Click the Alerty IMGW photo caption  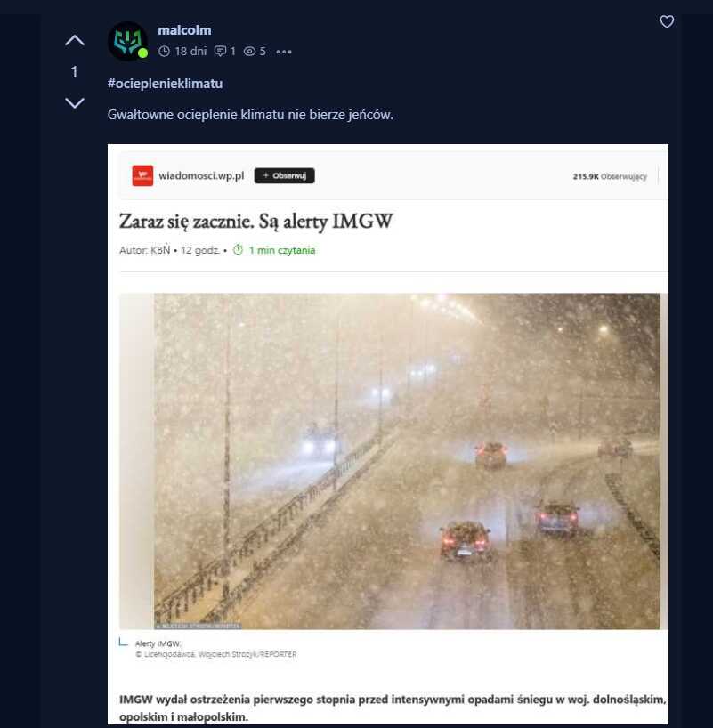coord(158,643)
